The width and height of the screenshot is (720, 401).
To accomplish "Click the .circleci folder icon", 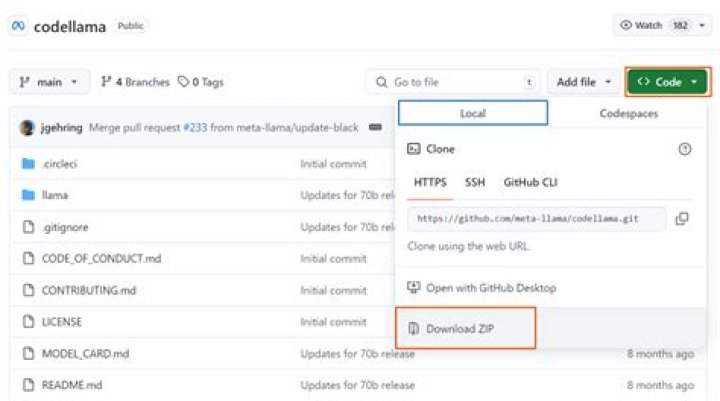I will coord(28,164).
